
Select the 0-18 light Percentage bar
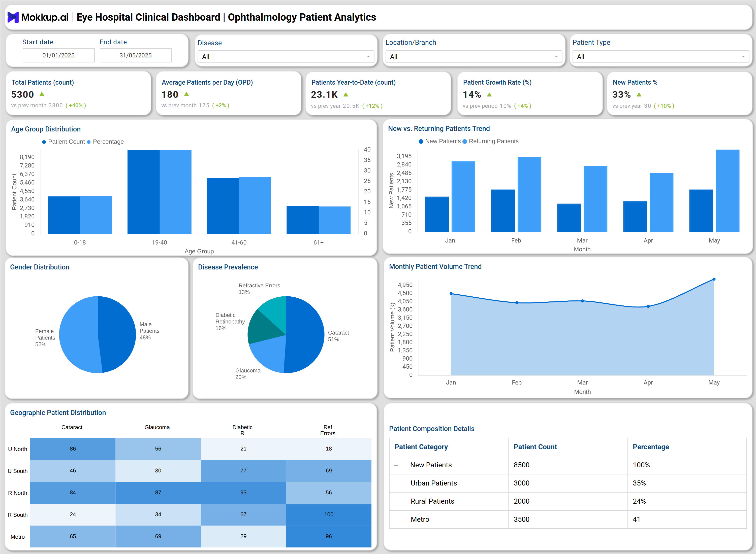[96, 215]
